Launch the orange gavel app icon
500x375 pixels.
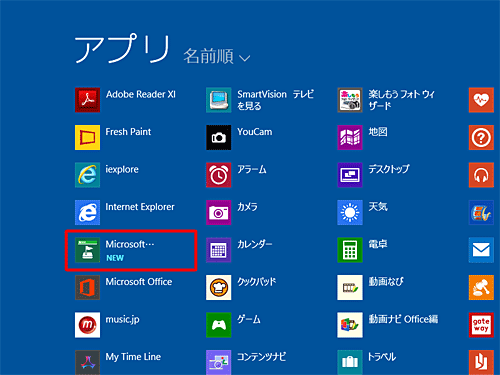tap(481, 287)
